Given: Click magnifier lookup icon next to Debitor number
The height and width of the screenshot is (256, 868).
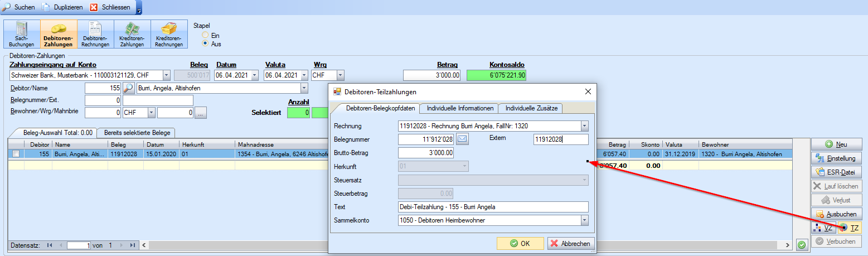Looking at the screenshot, I should (x=128, y=88).
